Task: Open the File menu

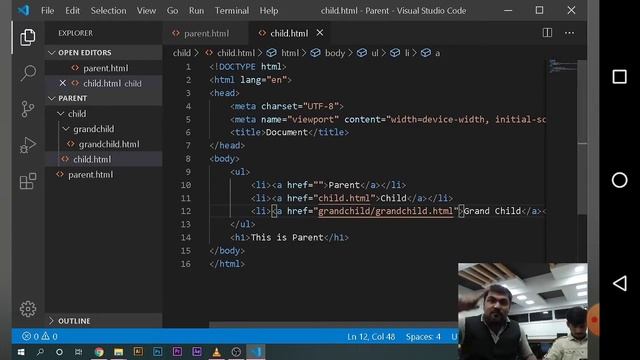Action: (47, 11)
